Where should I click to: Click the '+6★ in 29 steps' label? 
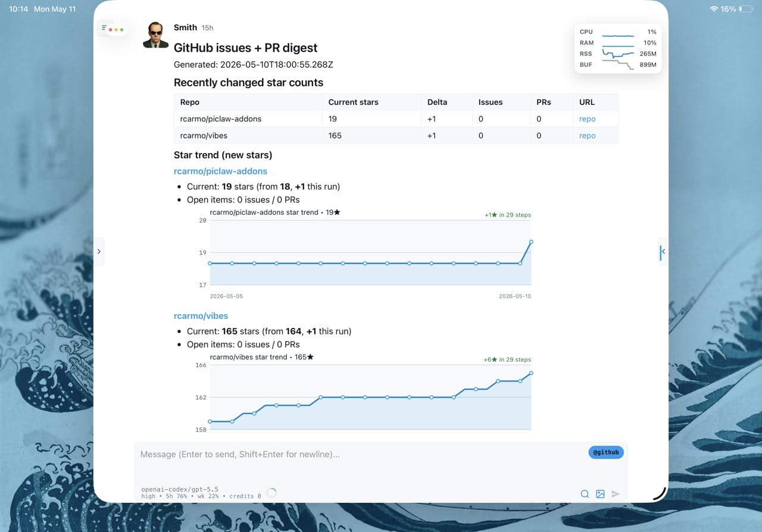(507, 359)
